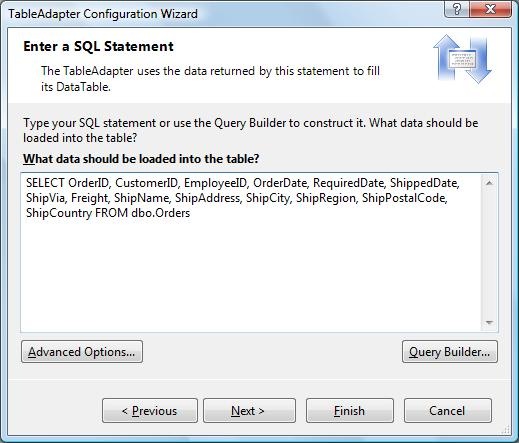Open the help question mark button
Screen dimensions: 519x443
coord(457,9)
